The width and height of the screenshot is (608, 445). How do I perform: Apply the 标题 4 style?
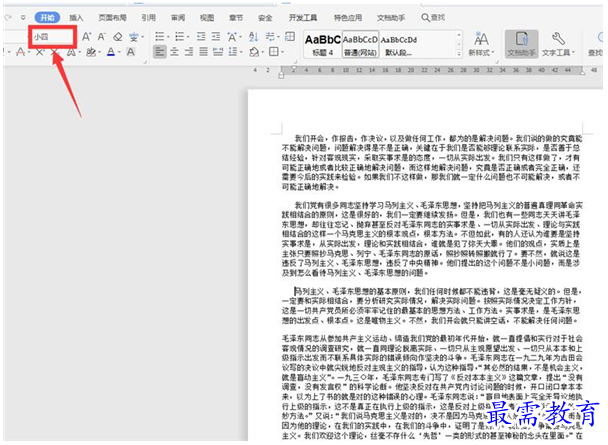(x=323, y=45)
